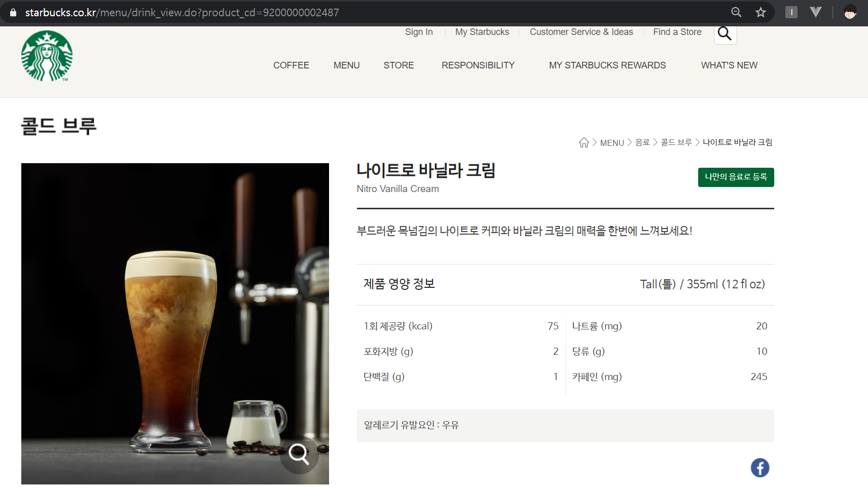Viewport: 868px width, 488px height.
Task: Click the 제품 영양 정보 heading
Action: tap(399, 284)
